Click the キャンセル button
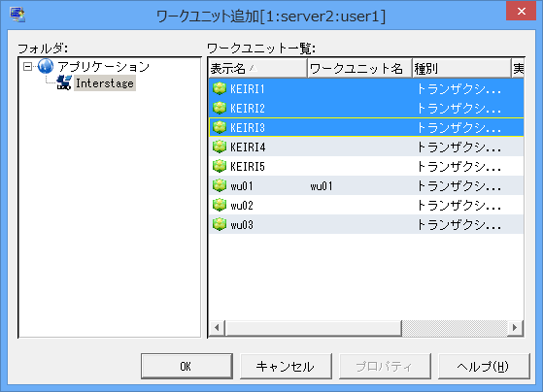 pyautogui.click(x=286, y=366)
